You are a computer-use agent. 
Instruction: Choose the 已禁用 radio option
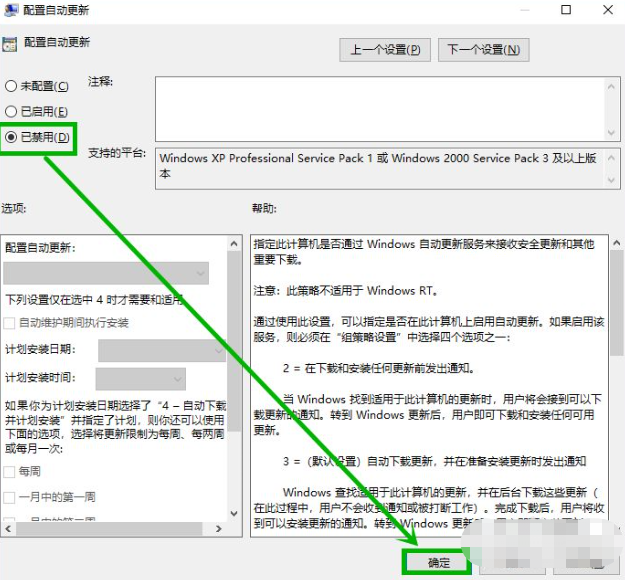(x=11, y=137)
